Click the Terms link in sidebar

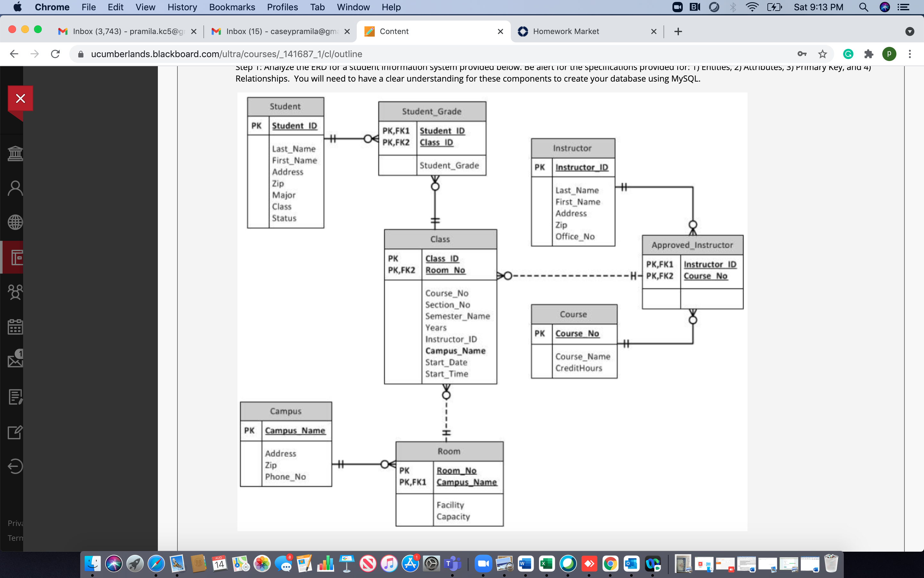point(15,538)
